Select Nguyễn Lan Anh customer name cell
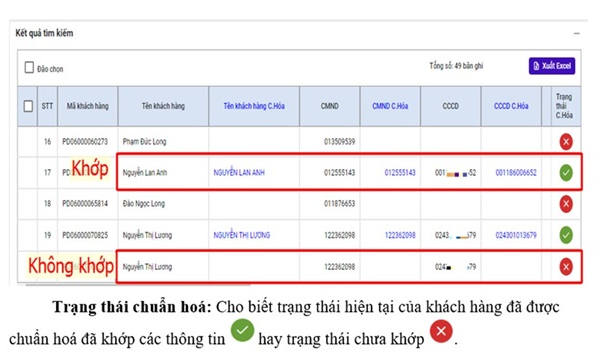This screenshot has width=606, height=364. tap(145, 173)
